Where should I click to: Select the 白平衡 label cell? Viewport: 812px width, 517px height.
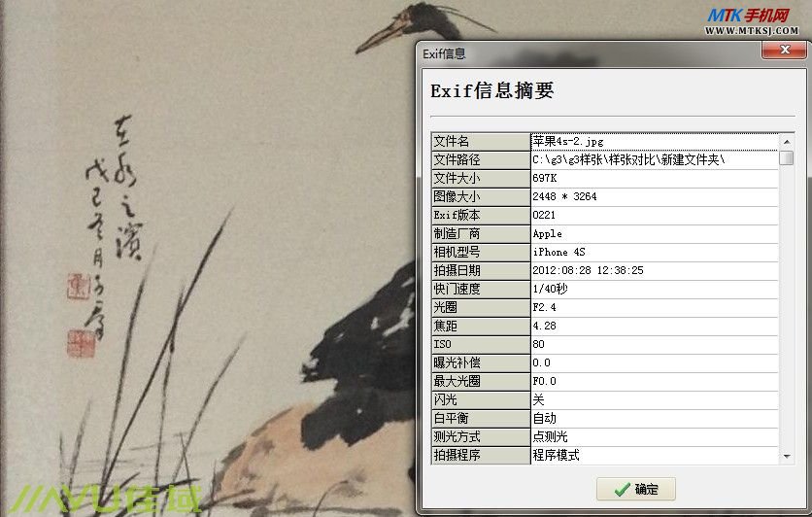[x=481, y=418]
